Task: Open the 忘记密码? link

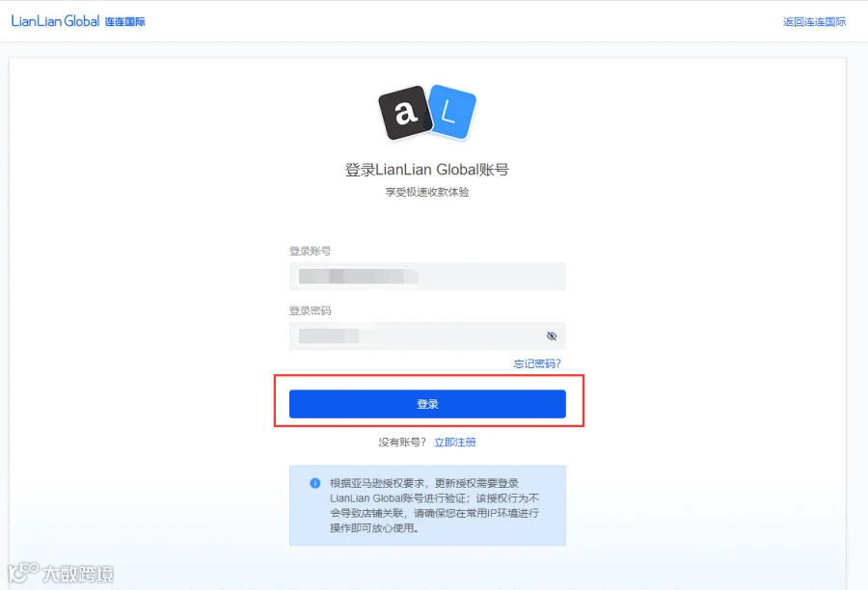Action: (x=536, y=363)
